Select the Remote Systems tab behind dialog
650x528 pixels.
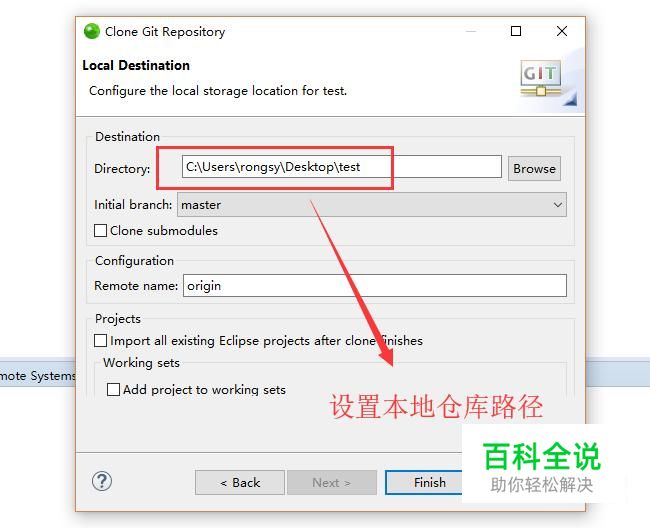coord(37,376)
